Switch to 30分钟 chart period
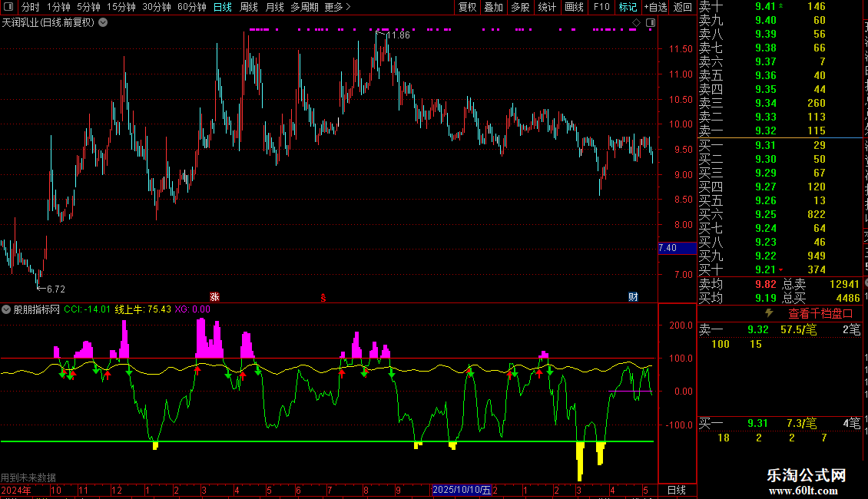 [x=157, y=7]
